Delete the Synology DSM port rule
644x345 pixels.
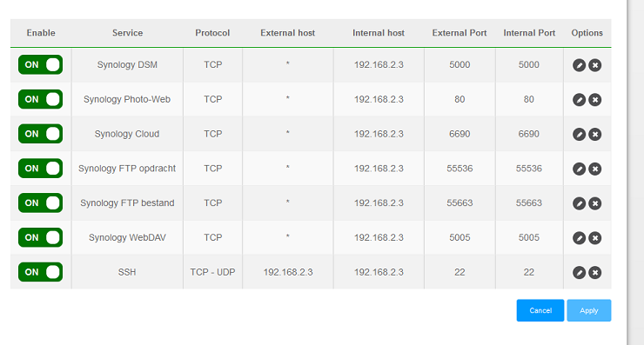pyautogui.click(x=594, y=65)
